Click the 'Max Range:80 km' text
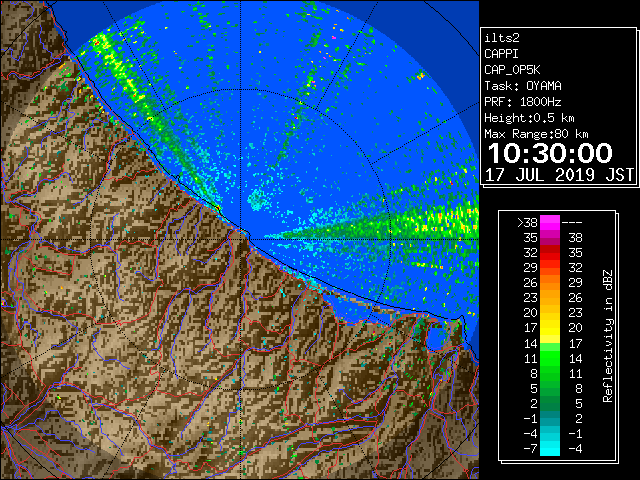 point(536,134)
